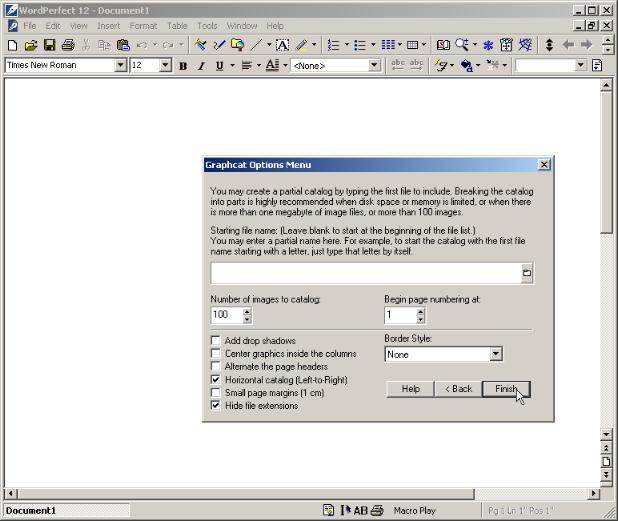Open the Border Style dropdown showing None
The image size is (618, 521).
pos(496,354)
